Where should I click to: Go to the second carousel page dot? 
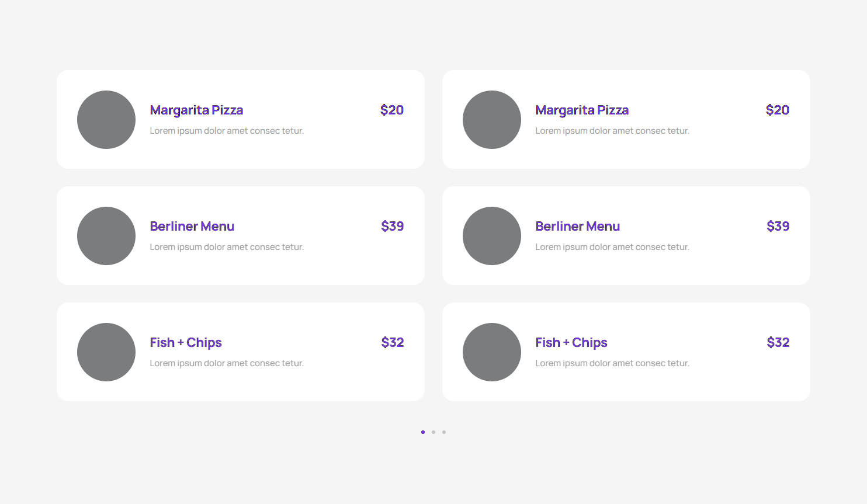[x=434, y=432]
